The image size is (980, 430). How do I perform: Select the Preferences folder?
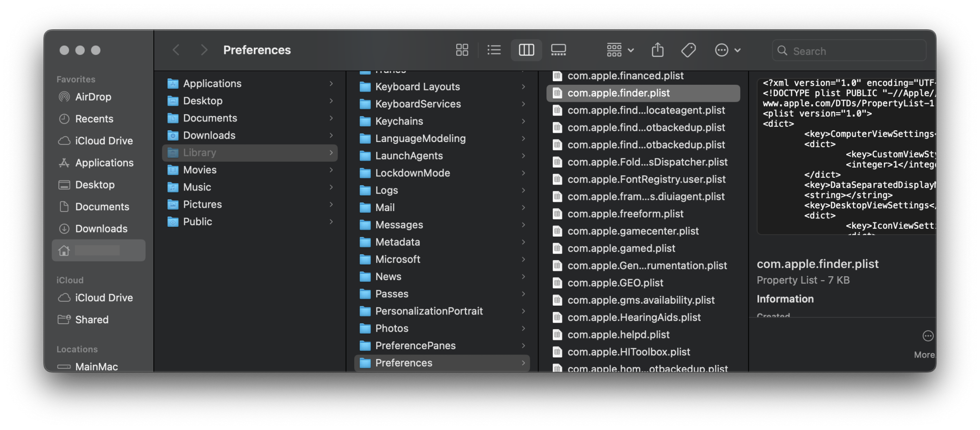coord(442,363)
